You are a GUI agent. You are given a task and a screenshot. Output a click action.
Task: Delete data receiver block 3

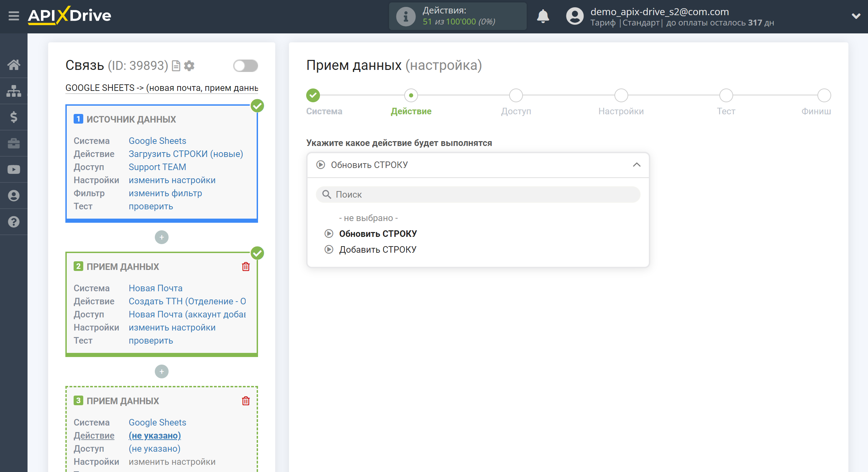pos(246,401)
